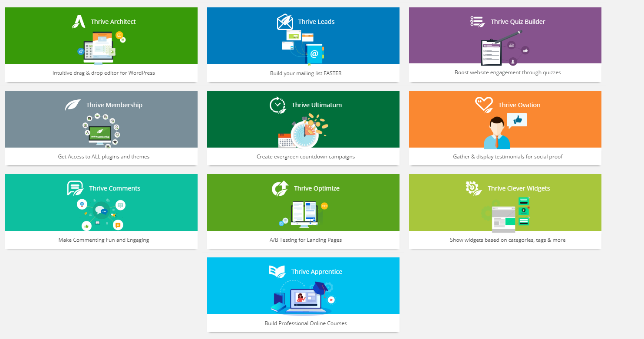Open the Thrive Ovation person illustration

point(505,132)
